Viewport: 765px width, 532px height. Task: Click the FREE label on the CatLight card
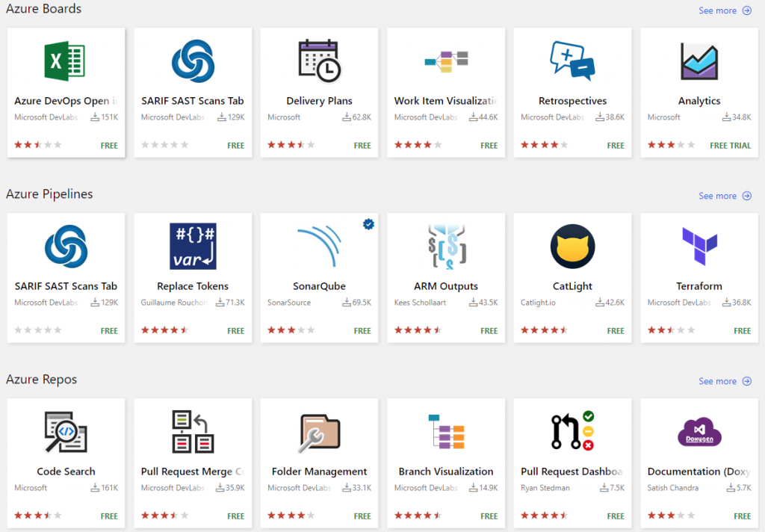pos(616,331)
